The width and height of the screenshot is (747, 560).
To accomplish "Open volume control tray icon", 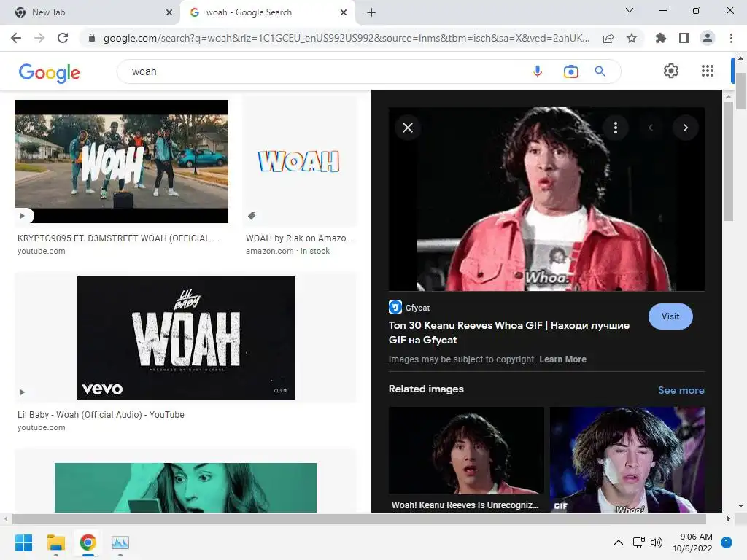I will pyautogui.click(x=657, y=542).
